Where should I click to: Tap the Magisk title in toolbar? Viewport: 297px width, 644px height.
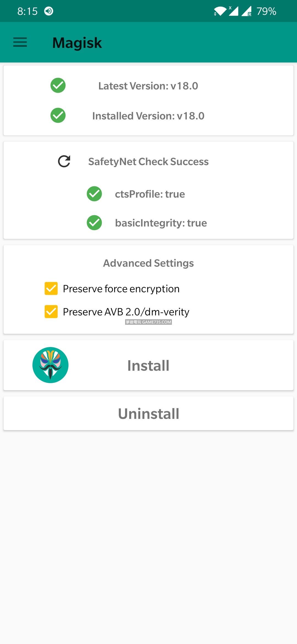coord(77,43)
